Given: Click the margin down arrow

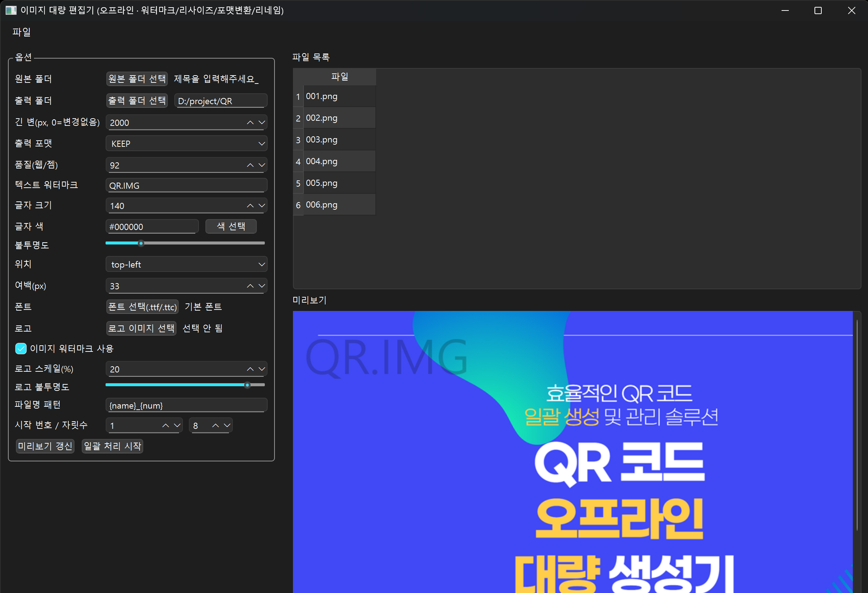Looking at the screenshot, I should pyautogui.click(x=262, y=286).
